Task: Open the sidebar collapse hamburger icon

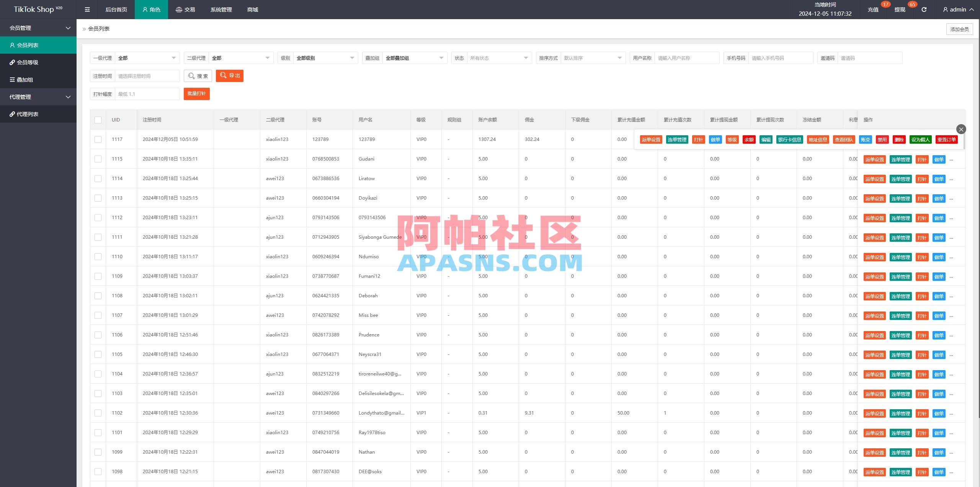Action: tap(87, 9)
